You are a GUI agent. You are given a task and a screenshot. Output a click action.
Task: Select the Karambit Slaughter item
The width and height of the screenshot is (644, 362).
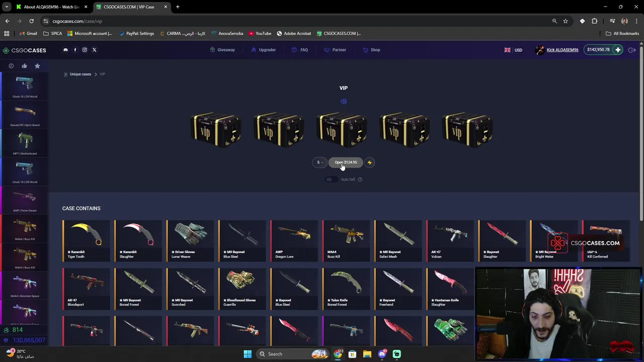(x=138, y=241)
